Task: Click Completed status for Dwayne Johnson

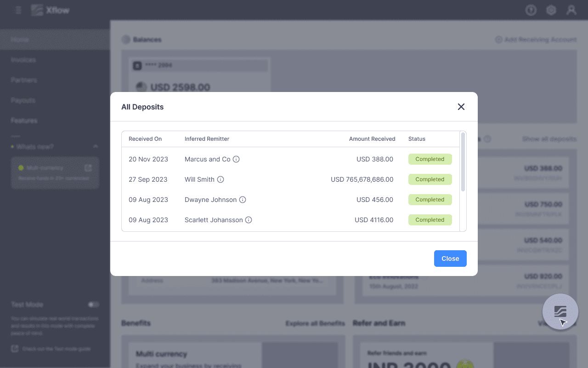Action: 430,200
